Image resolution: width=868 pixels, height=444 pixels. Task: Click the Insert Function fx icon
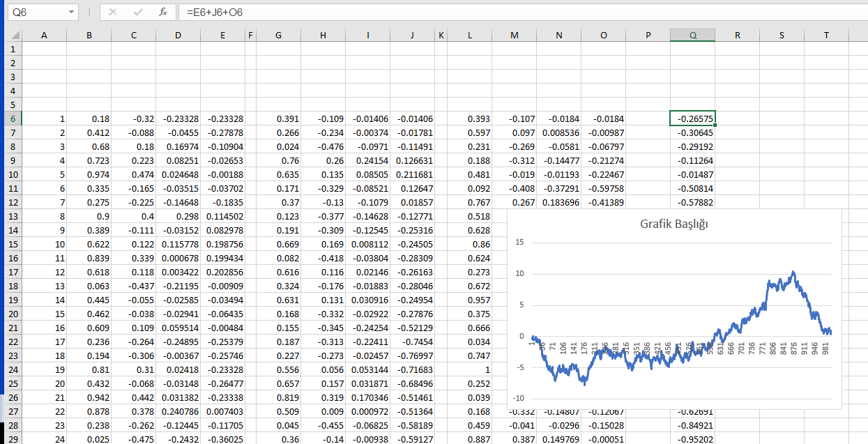click(162, 13)
